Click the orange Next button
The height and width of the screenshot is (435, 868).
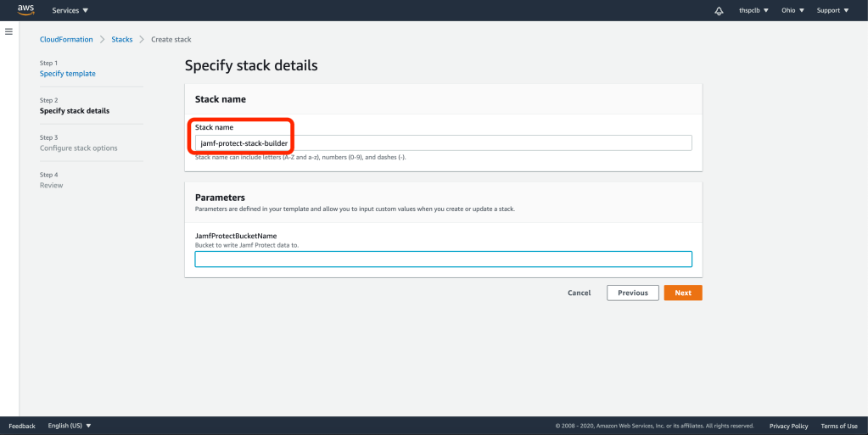pyautogui.click(x=682, y=293)
